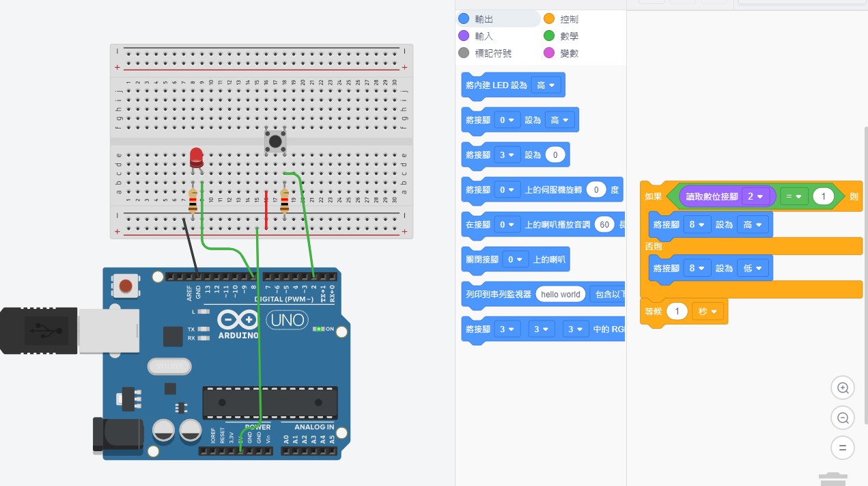868x486 pixels.
Task: Select the 控制 (Control) block category
Action: (569, 19)
